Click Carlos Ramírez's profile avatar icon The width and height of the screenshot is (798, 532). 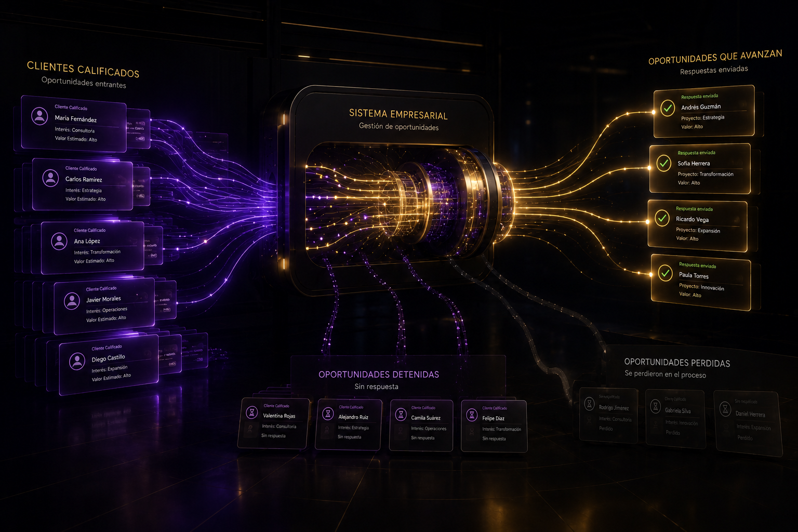(50, 178)
